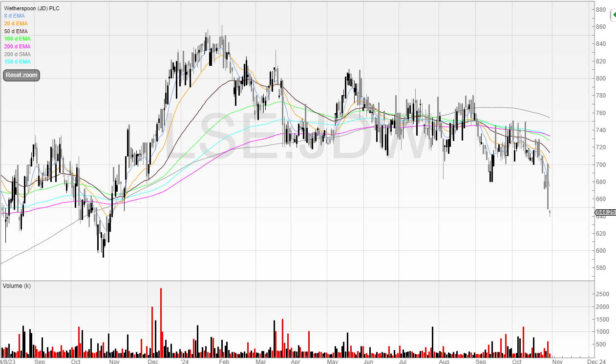The image size is (616, 364).
Task: Toggle the 8 d EMA legend entry
Action: 15,16
